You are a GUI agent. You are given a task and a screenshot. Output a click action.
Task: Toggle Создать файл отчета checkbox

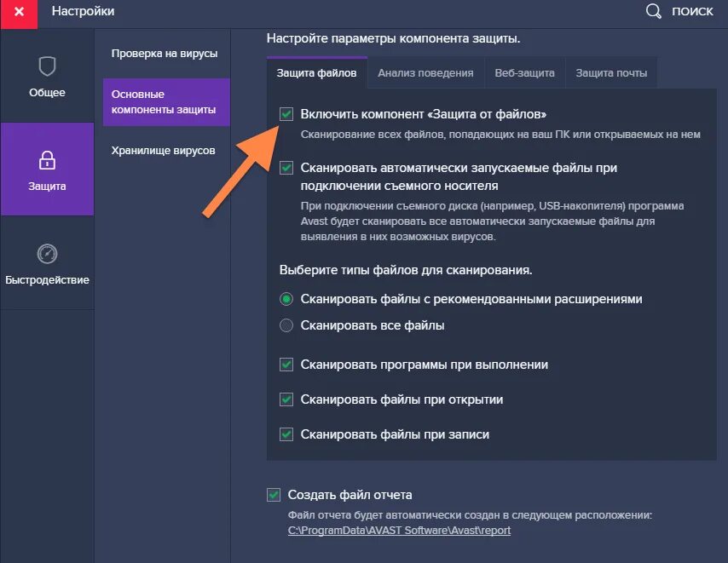click(x=274, y=495)
